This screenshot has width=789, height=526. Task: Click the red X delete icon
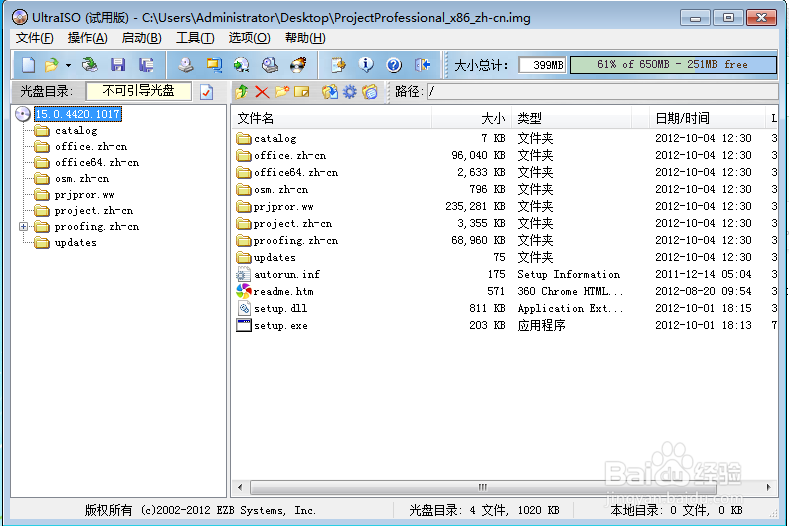coord(262,92)
